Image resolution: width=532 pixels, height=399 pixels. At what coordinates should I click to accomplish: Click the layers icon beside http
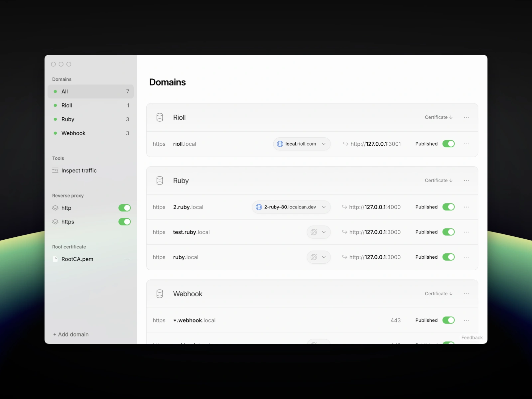[x=55, y=208]
